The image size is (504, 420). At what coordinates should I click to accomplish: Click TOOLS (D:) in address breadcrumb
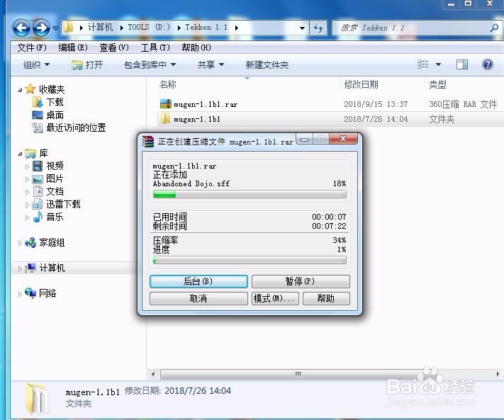click(x=149, y=28)
